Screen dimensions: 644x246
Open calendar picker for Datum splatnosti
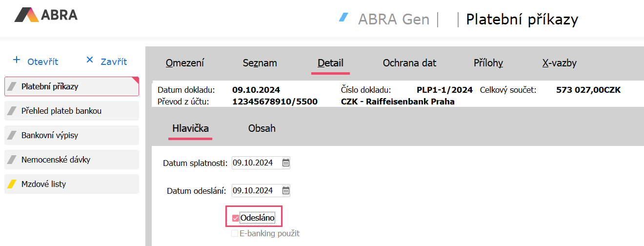coord(286,163)
